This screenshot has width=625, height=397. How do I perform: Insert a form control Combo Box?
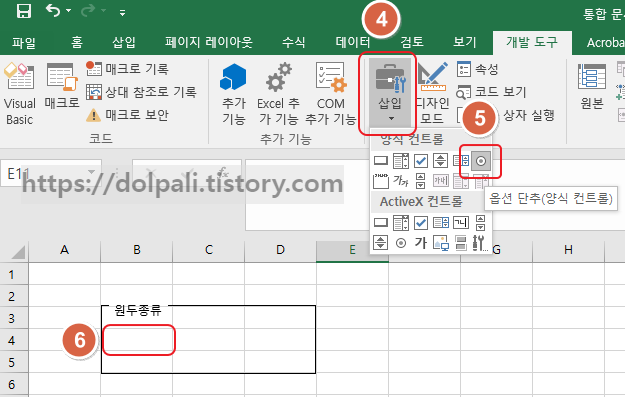tap(401, 161)
